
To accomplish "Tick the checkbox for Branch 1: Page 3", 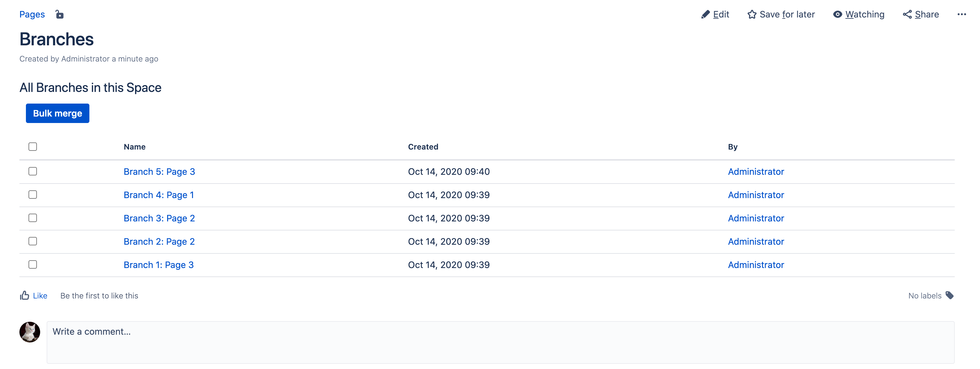I will 33,264.
